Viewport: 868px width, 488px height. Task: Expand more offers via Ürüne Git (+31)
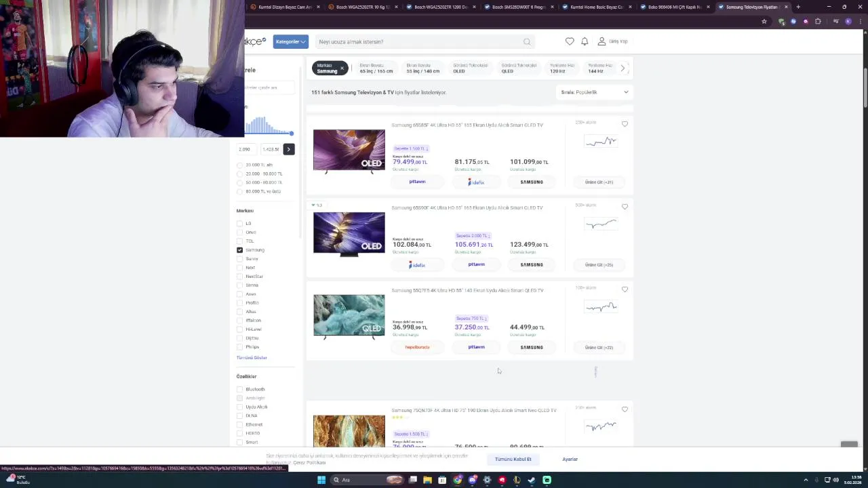point(599,182)
